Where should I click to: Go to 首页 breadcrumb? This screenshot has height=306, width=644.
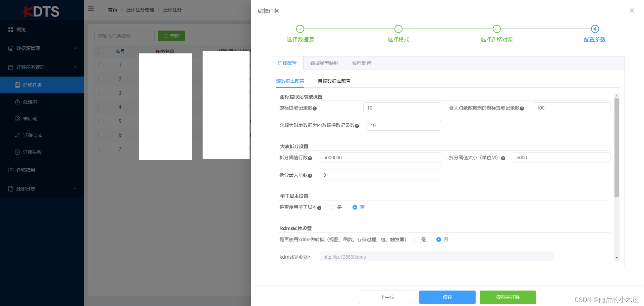tap(113, 10)
